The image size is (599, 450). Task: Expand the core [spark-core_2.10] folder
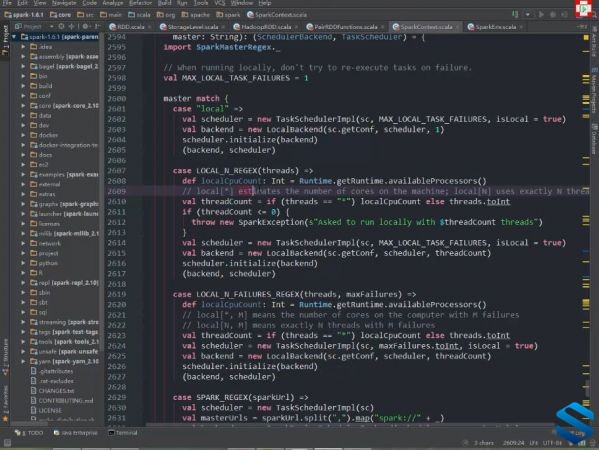tap(23, 105)
